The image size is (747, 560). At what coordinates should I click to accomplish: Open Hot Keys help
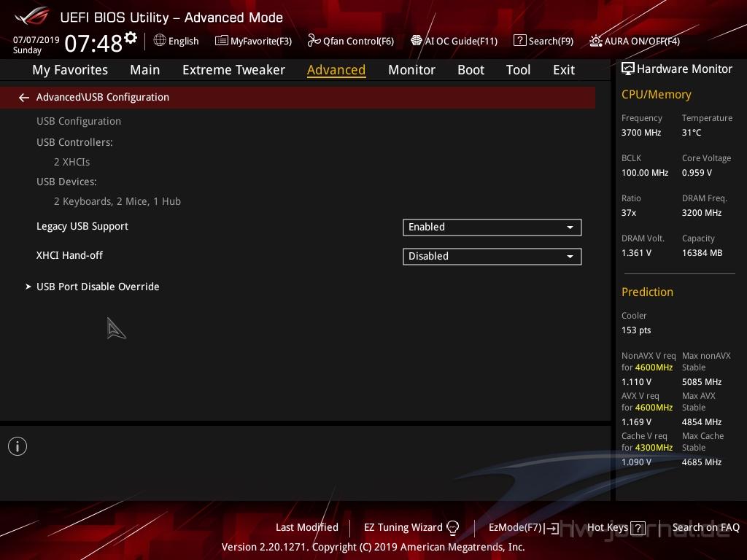(616, 528)
